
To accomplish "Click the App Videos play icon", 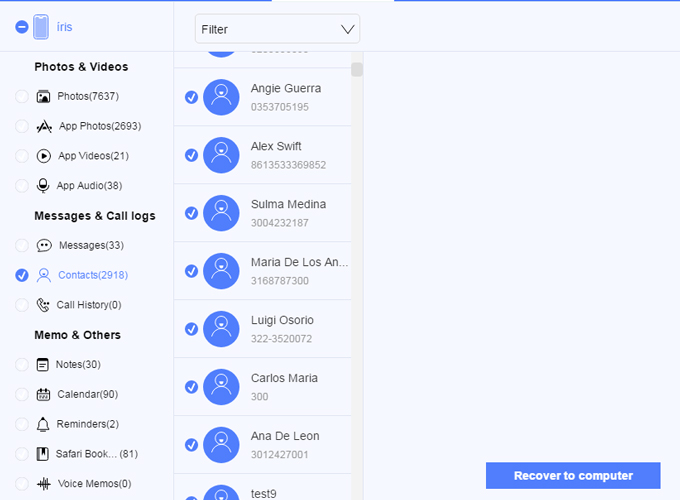I will [x=43, y=156].
